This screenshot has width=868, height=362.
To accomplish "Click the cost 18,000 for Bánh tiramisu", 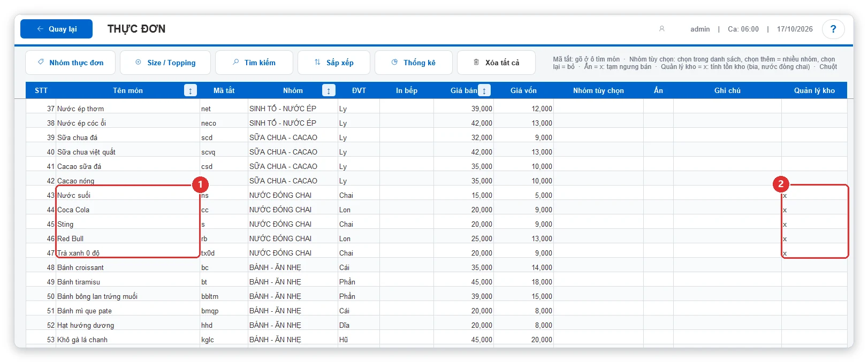I will click(542, 282).
